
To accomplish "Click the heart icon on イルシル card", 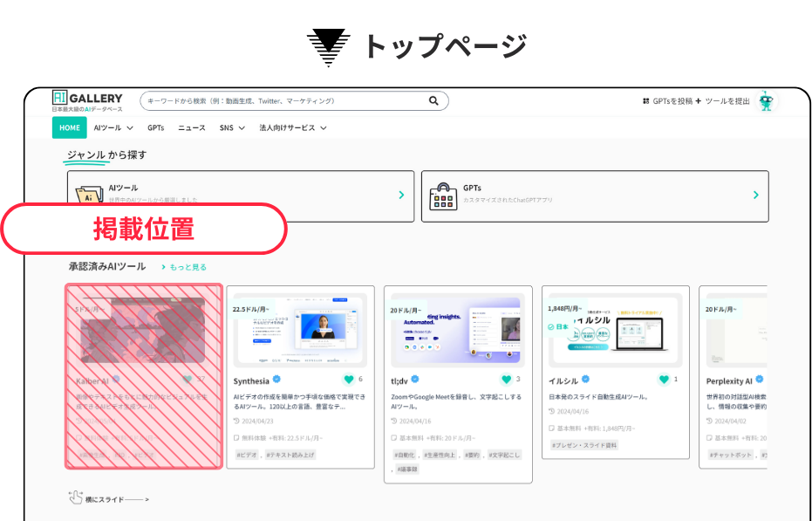I will point(664,380).
